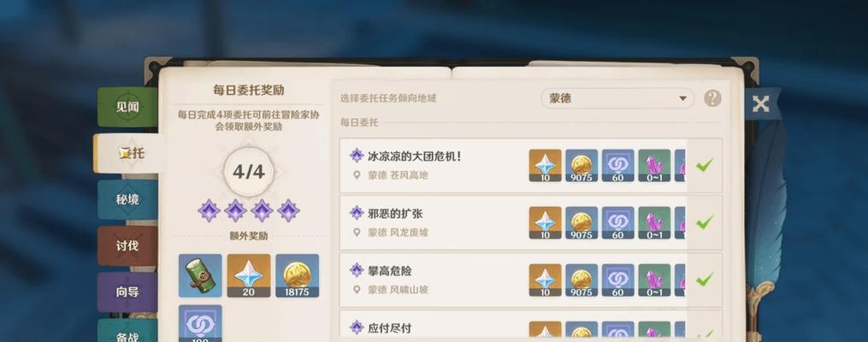Click the green checkmark for 邪恶的扩张
868x342 pixels.
point(704,222)
